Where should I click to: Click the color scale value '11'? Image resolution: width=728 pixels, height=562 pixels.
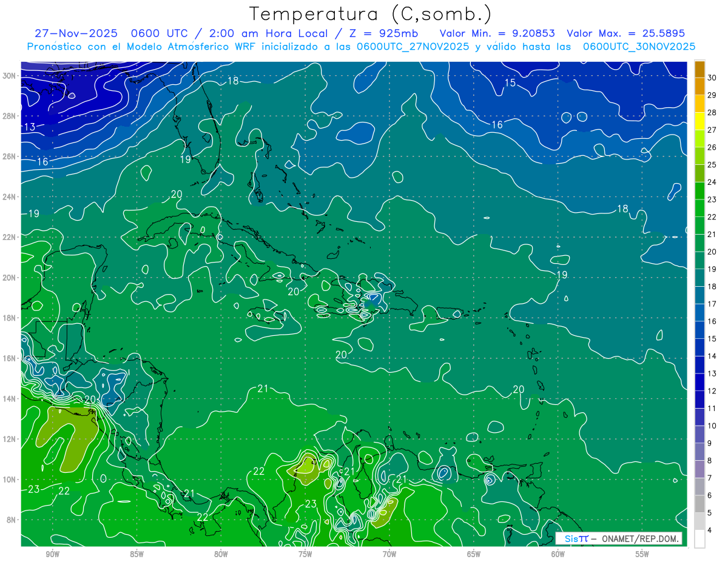point(712,409)
